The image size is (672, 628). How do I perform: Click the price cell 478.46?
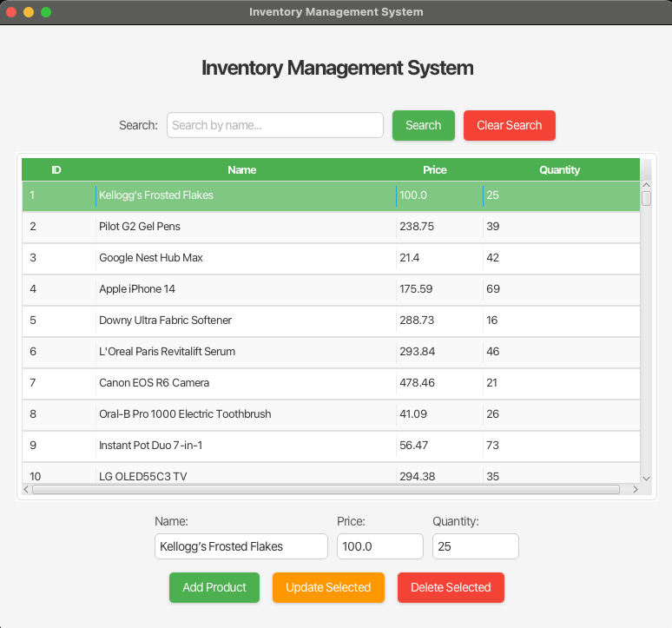click(439, 384)
